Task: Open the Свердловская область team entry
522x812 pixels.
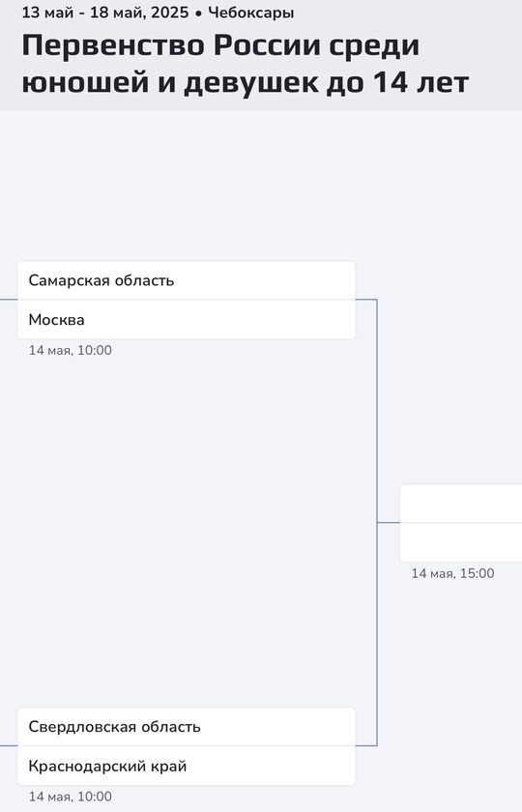Action: coord(187,727)
